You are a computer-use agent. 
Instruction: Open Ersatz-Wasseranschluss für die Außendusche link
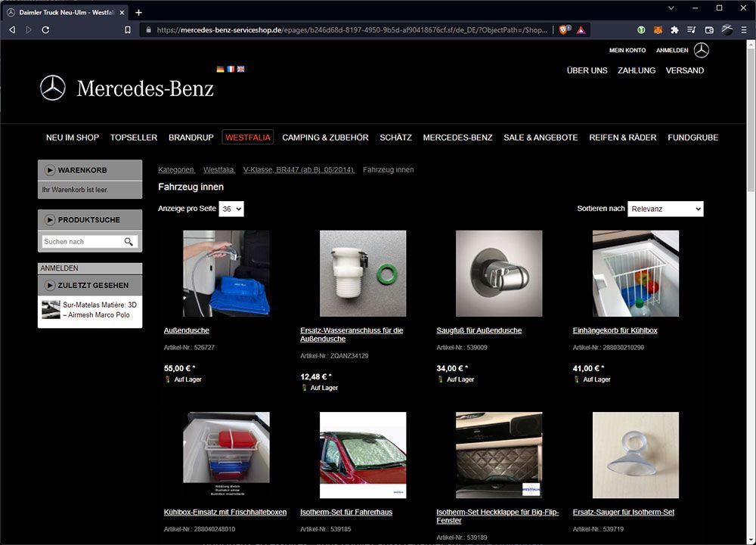coord(352,334)
